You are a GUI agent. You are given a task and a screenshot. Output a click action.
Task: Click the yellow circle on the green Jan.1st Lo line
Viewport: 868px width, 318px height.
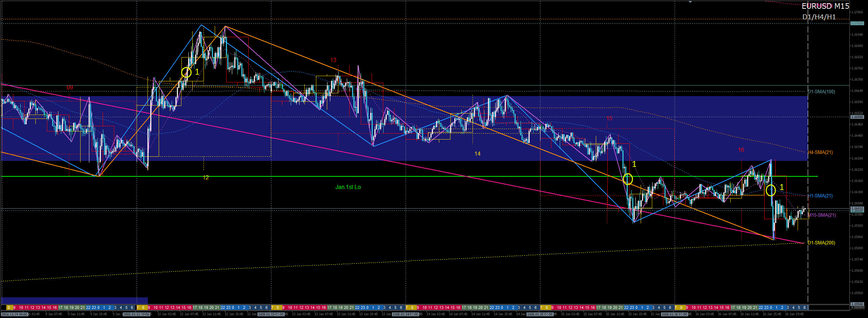point(628,179)
